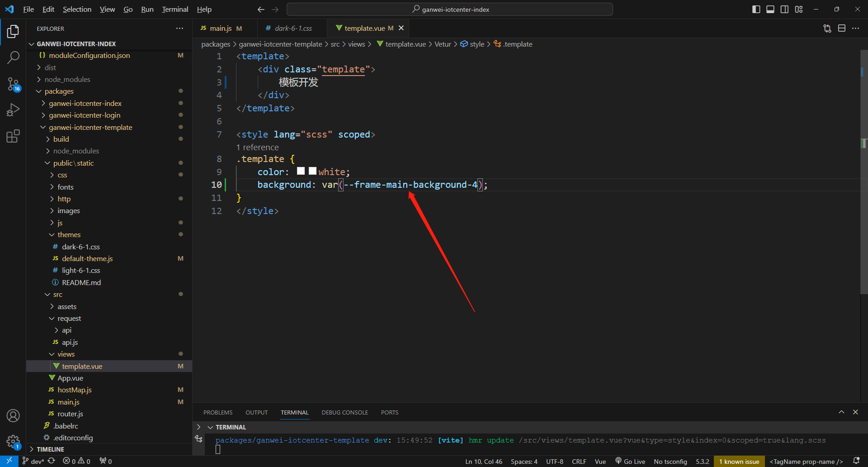Click the Manage settings gear icon
Viewport: 868px width, 467px height.
(13, 441)
